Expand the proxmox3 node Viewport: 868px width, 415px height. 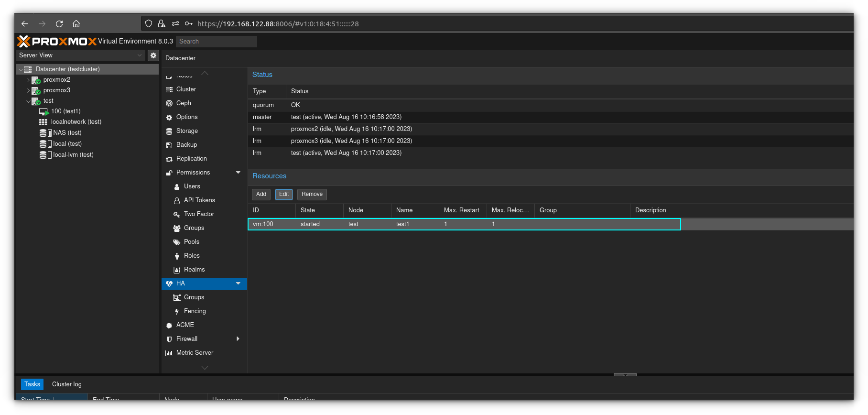(29, 90)
